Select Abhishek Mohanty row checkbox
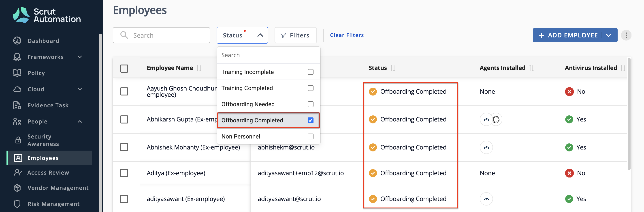This screenshot has height=212, width=644. click(x=124, y=147)
